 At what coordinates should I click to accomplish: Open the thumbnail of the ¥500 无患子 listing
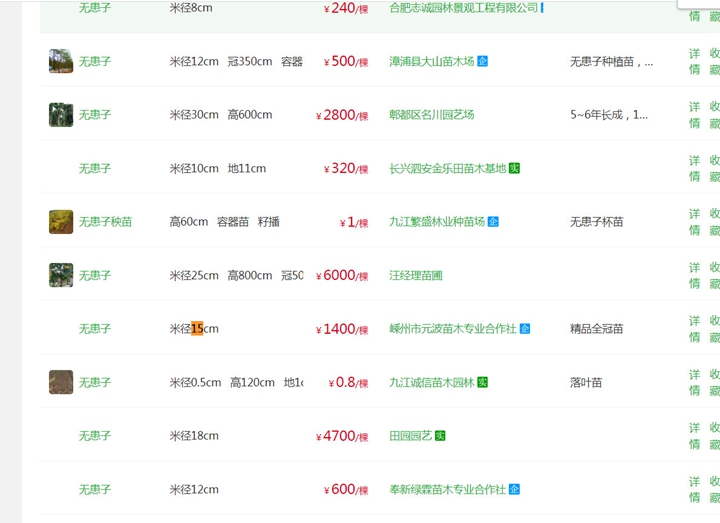pos(61,61)
